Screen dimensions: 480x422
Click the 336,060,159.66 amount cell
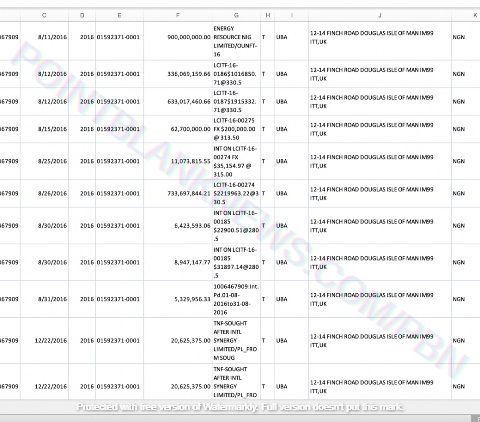pyautogui.click(x=178, y=74)
